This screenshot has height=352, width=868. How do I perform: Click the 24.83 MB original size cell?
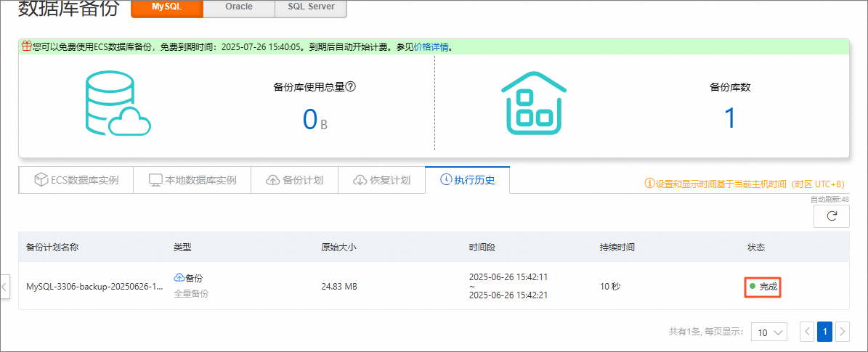[338, 287]
